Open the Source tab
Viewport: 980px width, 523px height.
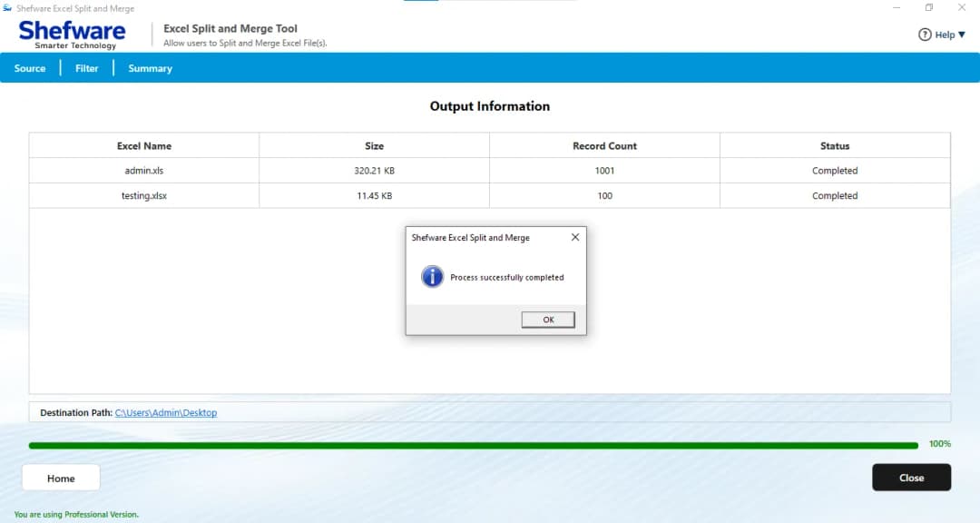pyautogui.click(x=30, y=68)
